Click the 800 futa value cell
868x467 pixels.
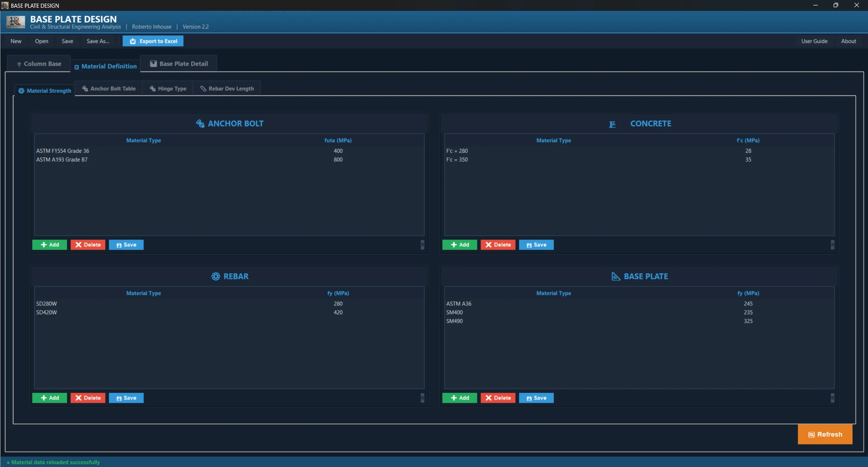pyautogui.click(x=338, y=160)
